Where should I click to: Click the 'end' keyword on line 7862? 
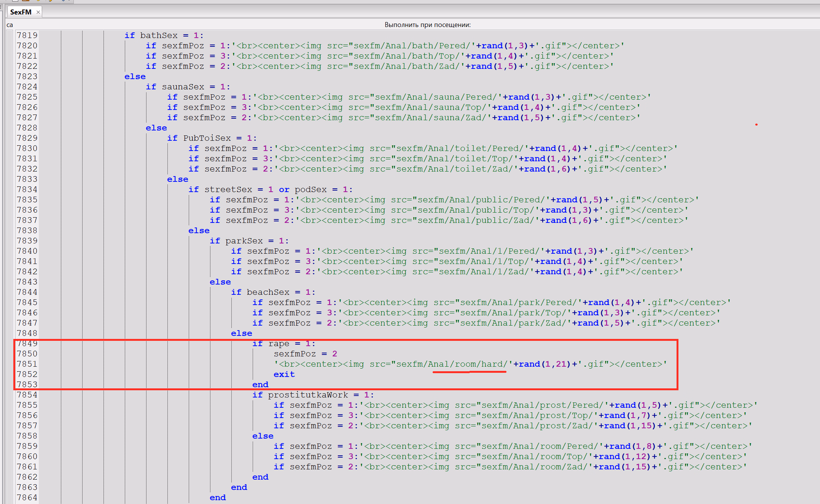(260, 477)
